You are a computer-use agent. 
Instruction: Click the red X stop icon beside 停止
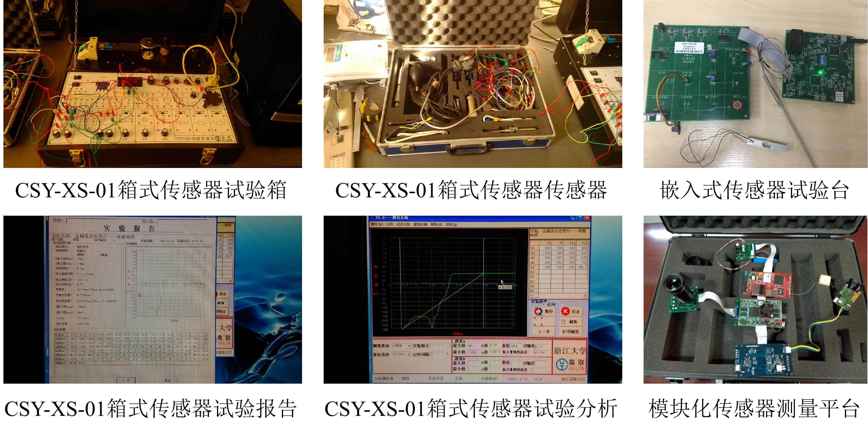click(x=565, y=311)
